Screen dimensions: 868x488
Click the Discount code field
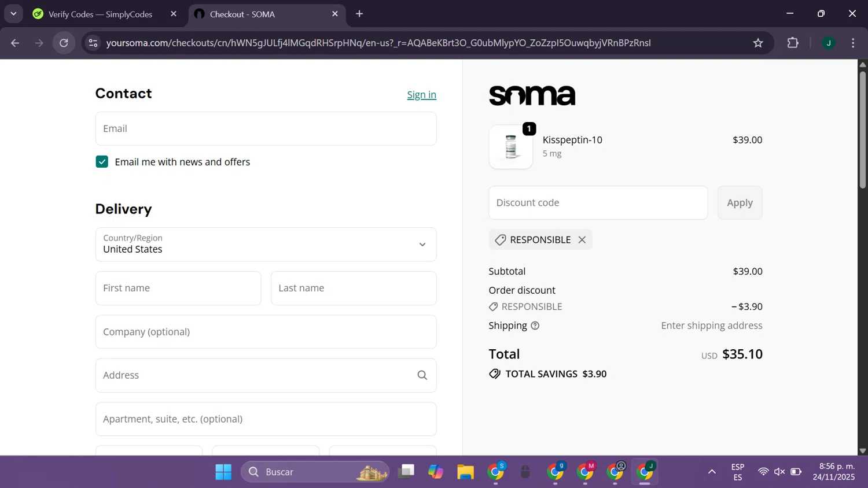pyautogui.click(x=598, y=203)
